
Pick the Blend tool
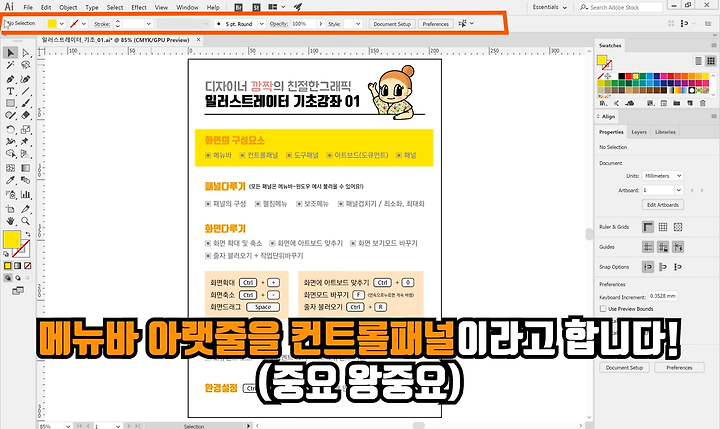coord(26,181)
